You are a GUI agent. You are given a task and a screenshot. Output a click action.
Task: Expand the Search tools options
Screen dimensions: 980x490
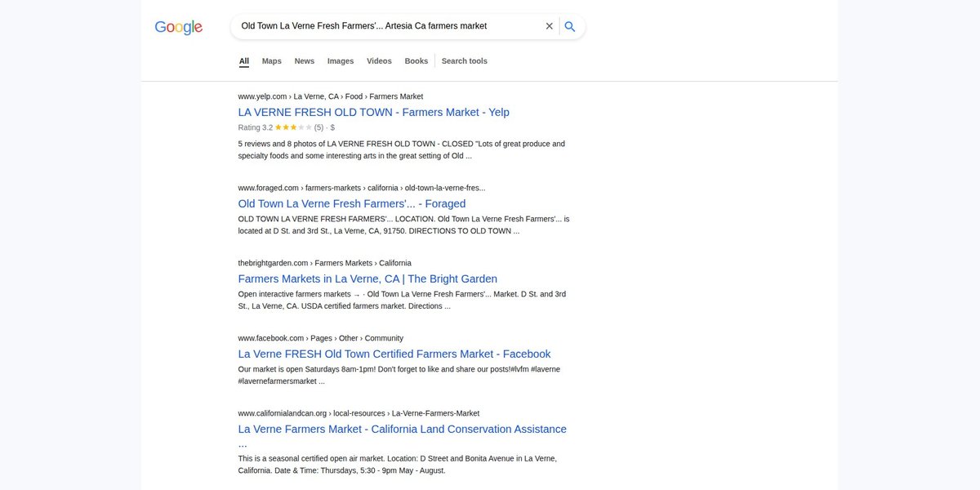(x=465, y=61)
